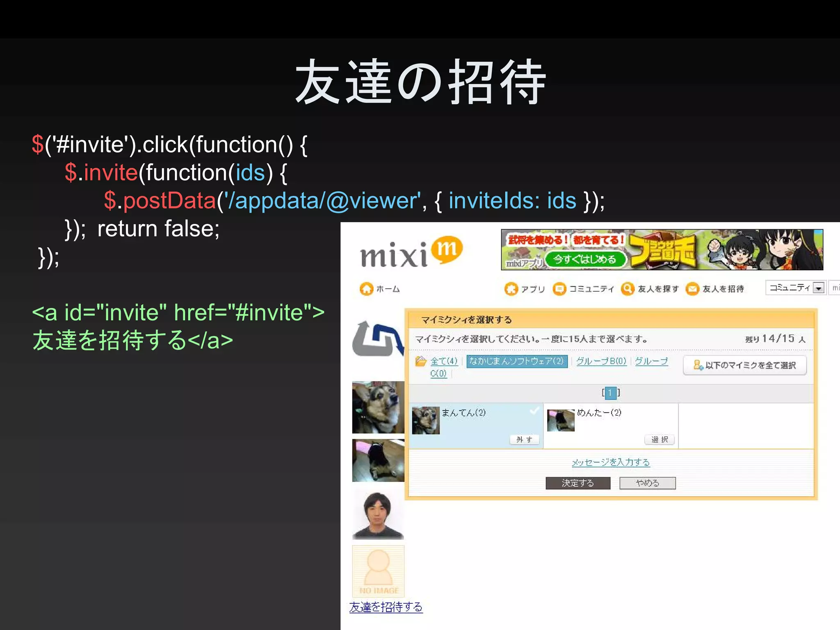Click the やめる cancel button

(647, 483)
